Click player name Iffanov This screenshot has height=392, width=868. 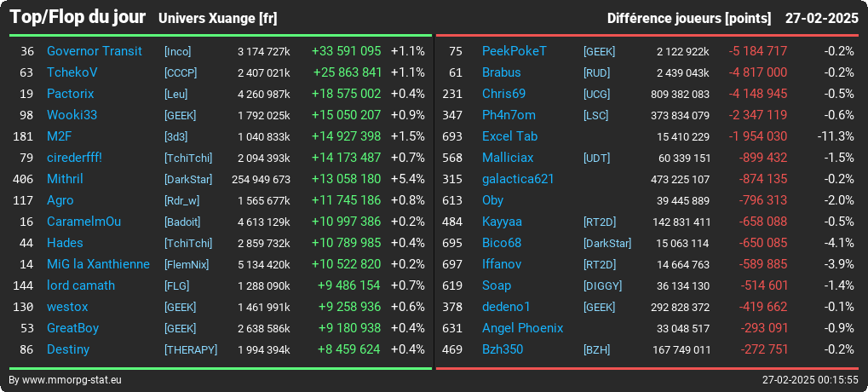(502, 264)
